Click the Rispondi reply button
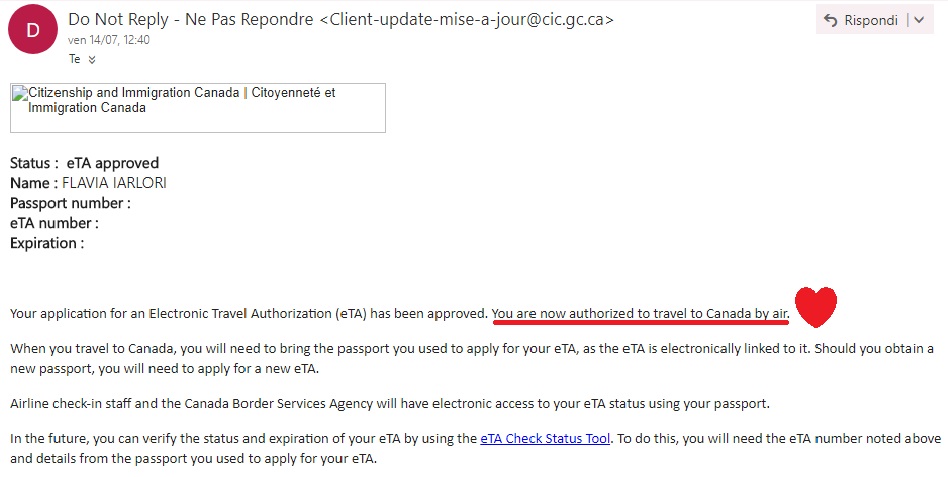The image size is (948, 477). click(x=861, y=20)
